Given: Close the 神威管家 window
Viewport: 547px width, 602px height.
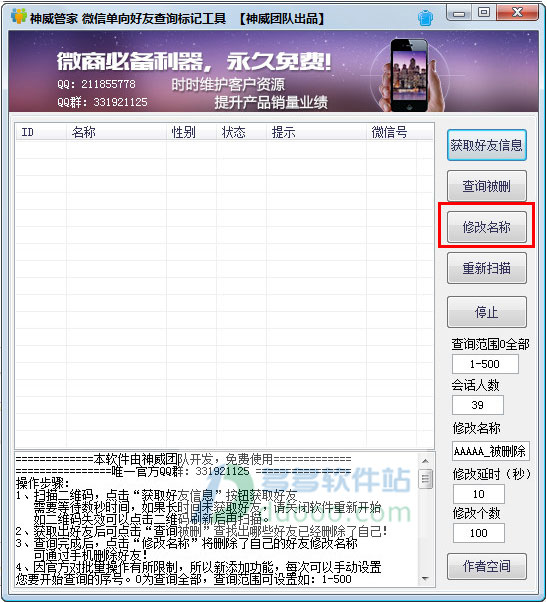Looking at the screenshot, I should (x=517, y=13).
